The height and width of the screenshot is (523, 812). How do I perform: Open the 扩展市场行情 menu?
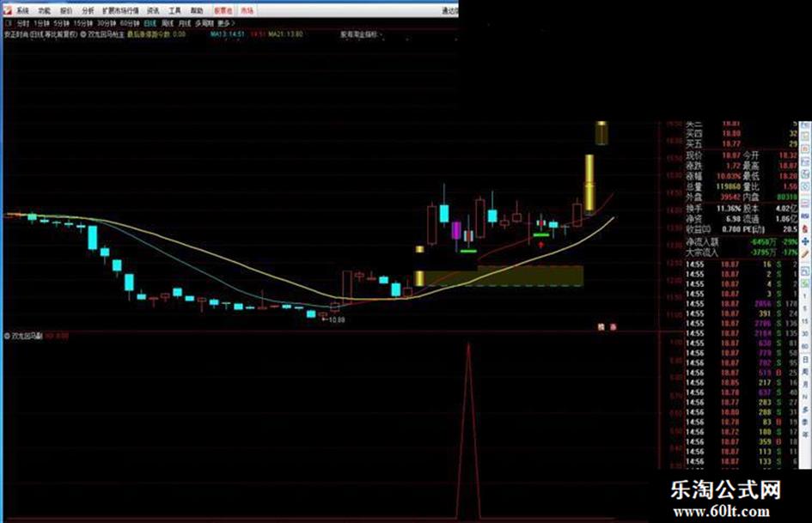120,10
